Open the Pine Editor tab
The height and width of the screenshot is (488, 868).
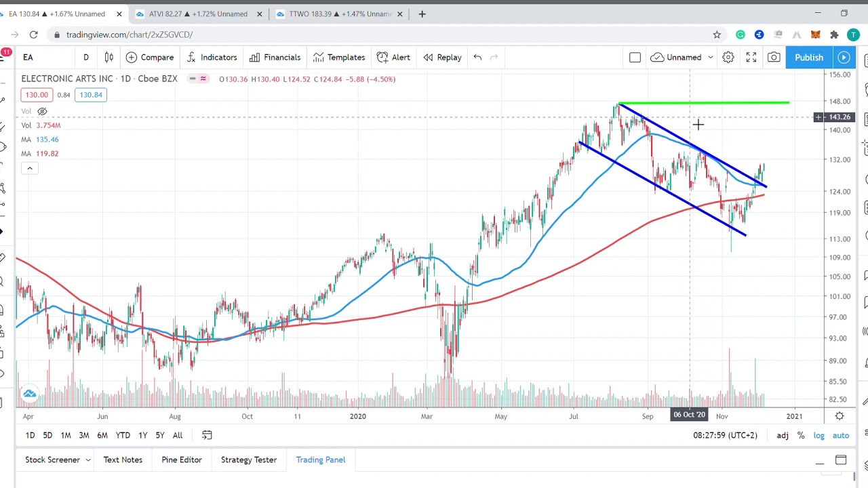point(182,460)
